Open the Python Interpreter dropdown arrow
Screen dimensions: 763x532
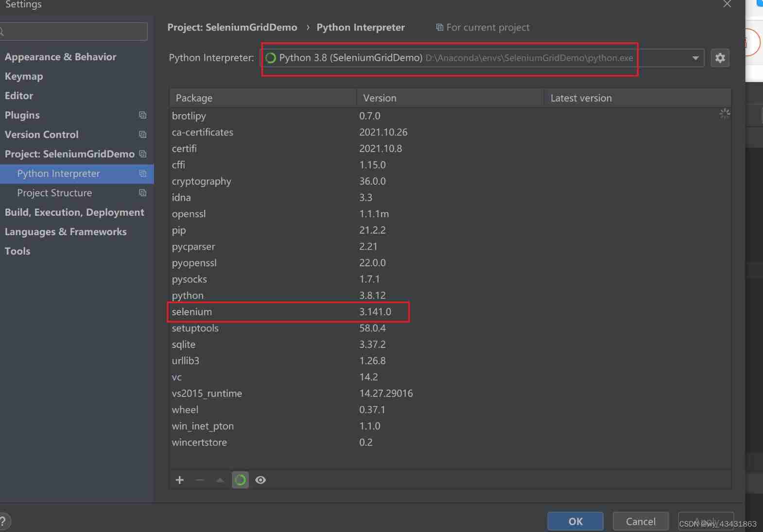click(695, 58)
